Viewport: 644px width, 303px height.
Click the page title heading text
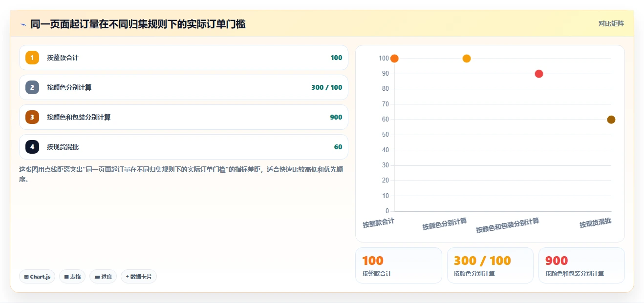pyautogui.click(x=138, y=24)
